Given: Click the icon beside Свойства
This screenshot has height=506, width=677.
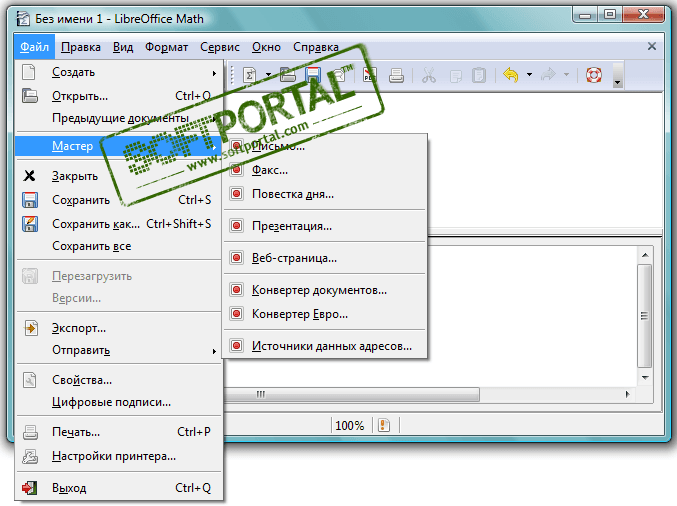Looking at the screenshot, I should tap(29, 380).
